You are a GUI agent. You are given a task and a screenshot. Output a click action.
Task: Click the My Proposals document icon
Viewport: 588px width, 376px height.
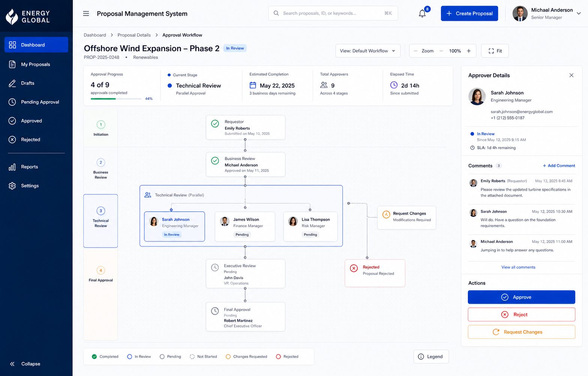12,64
